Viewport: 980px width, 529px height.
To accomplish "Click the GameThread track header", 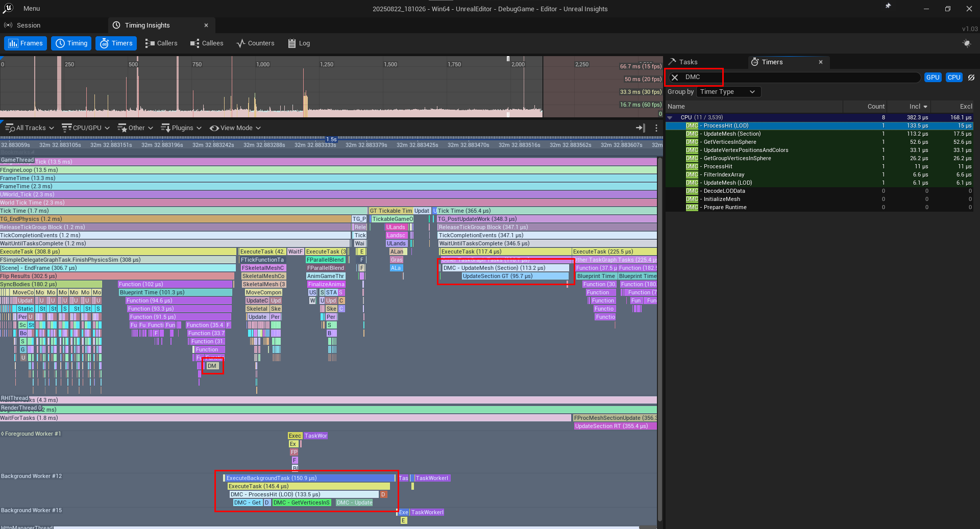I will 17,160.
